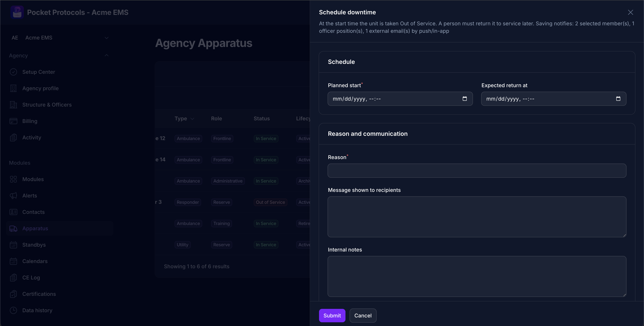
Task: Click the Activity sidebar label
Action: (31, 137)
